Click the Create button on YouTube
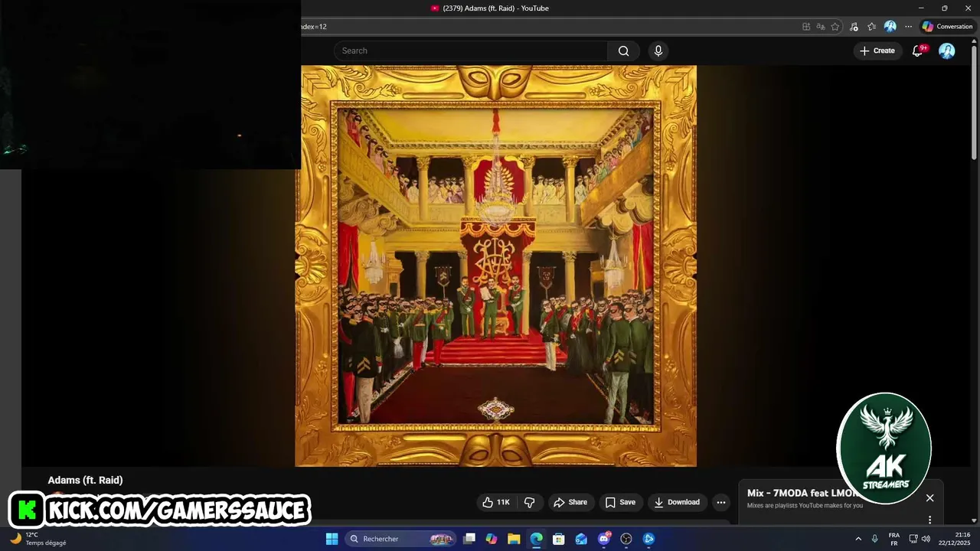Viewport: 980px width, 551px height. pyautogui.click(x=877, y=51)
